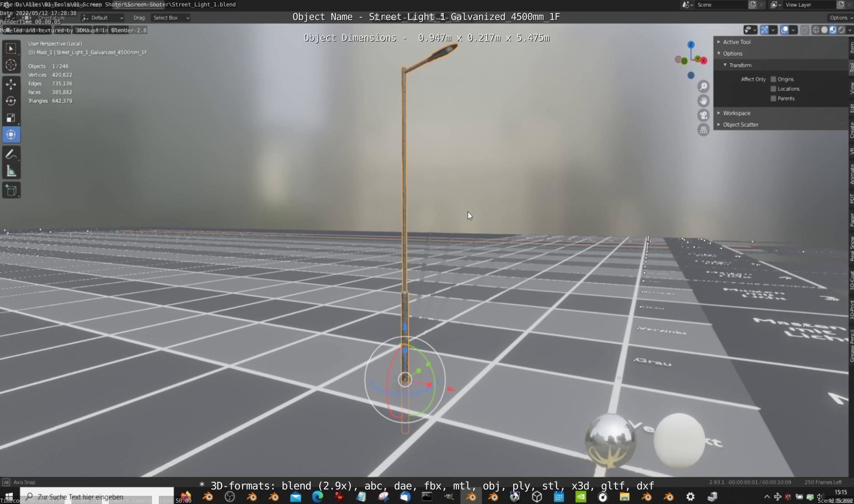Viewport: 854px width, 504px height.
Task: Click the View Layer name field
Action: click(810, 5)
